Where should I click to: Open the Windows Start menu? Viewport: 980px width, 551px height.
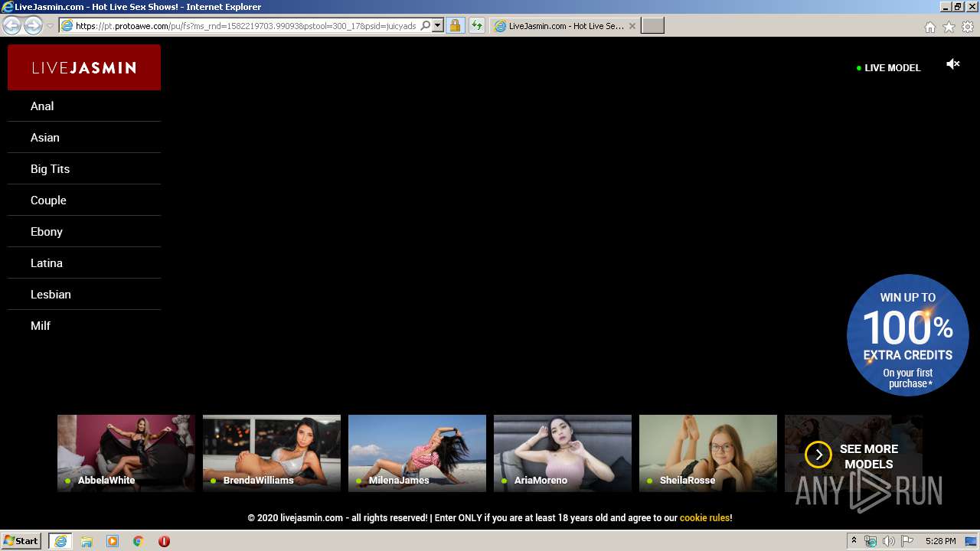pos(21,541)
